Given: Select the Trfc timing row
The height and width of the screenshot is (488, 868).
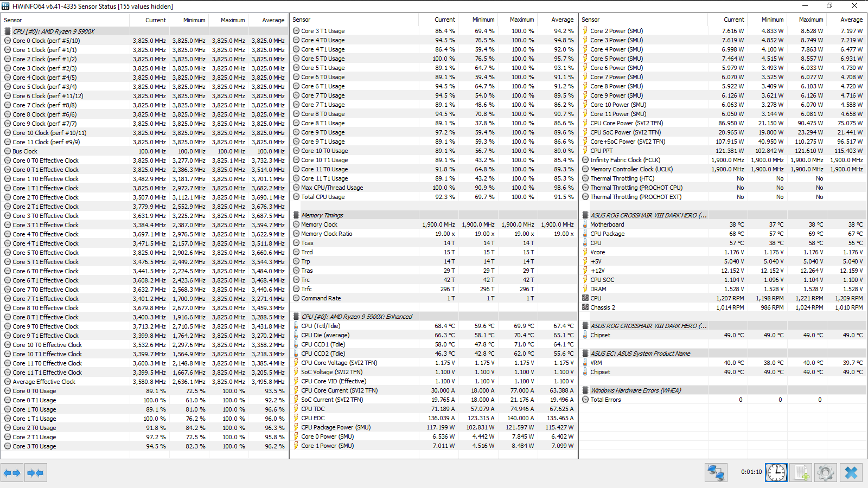Looking at the screenshot, I should click(434, 289).
